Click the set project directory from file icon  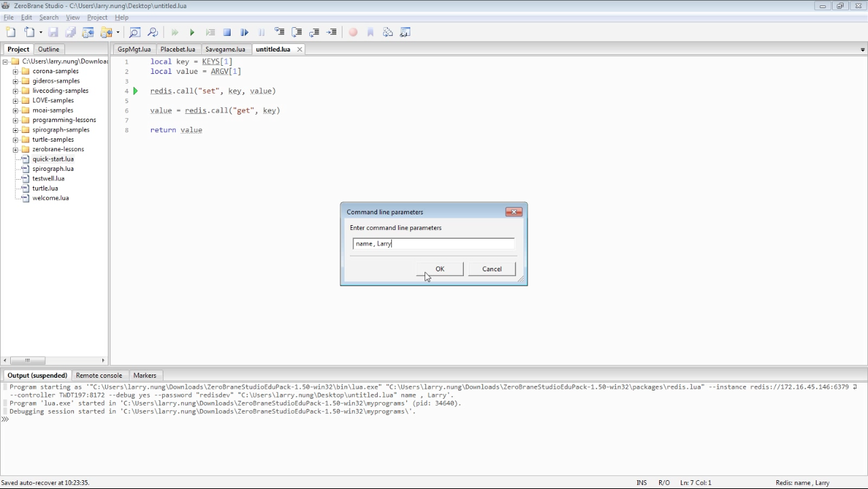[88, 32]
